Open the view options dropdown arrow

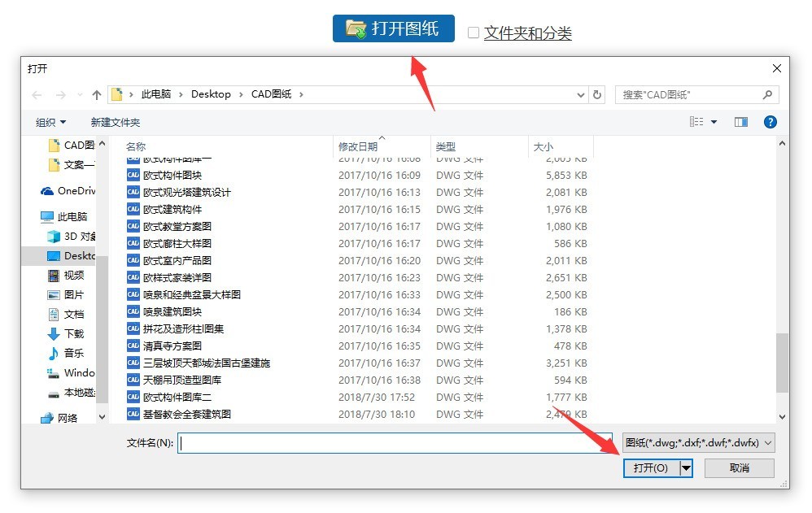[x=714, y=122]
